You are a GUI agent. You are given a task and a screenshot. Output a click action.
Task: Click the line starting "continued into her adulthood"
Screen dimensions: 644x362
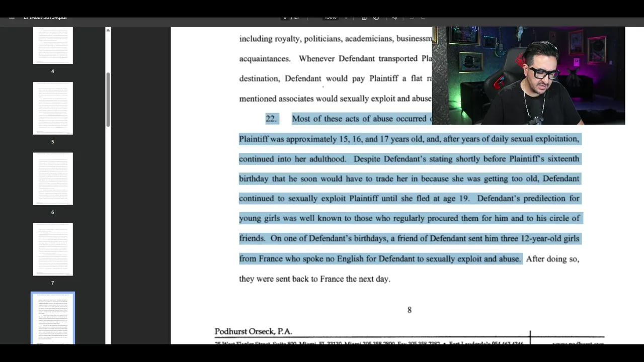coord(409,159)
